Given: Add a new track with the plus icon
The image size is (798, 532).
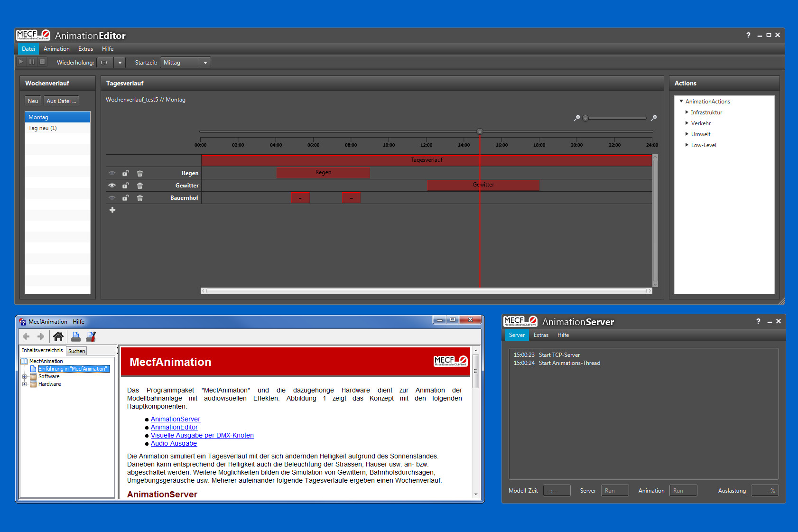Looking at the screenshot, I should click(x=112, y=210).
